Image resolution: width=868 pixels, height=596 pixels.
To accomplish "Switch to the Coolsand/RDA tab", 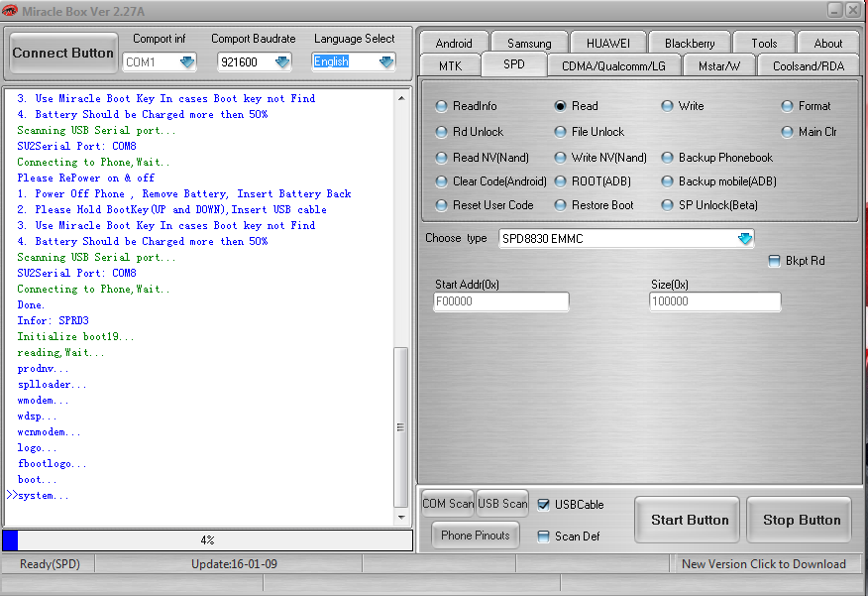I will coord(809,65).
